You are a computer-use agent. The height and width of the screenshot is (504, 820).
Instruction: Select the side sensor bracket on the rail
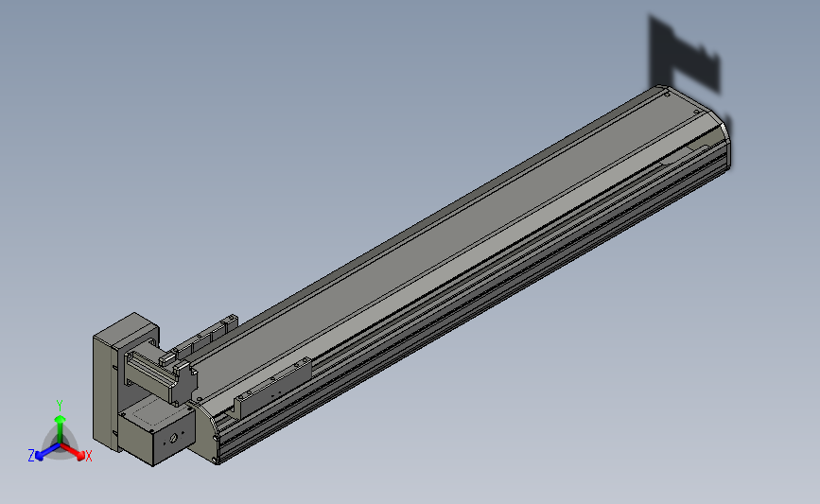272,387
